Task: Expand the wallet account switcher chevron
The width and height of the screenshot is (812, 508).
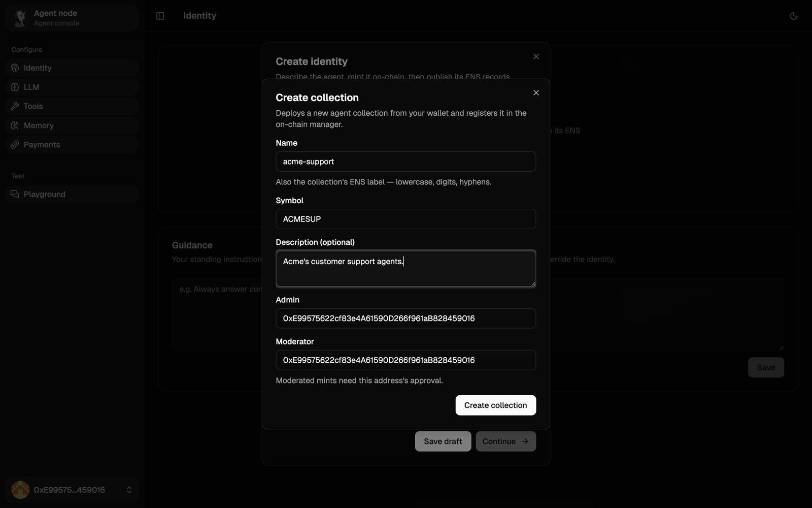Action: tap(129, 490)
